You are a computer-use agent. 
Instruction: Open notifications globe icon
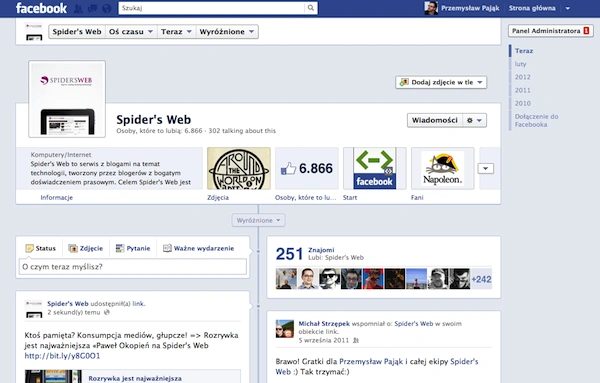[x=107, y=8]
